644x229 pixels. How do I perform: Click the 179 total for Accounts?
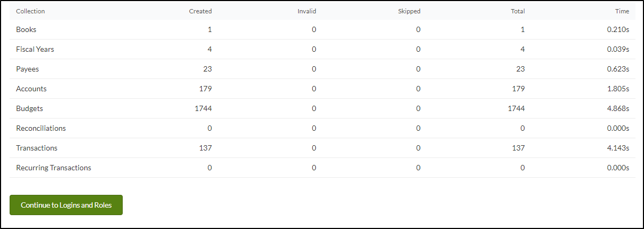pyautogui.click(x=519, y=89)
